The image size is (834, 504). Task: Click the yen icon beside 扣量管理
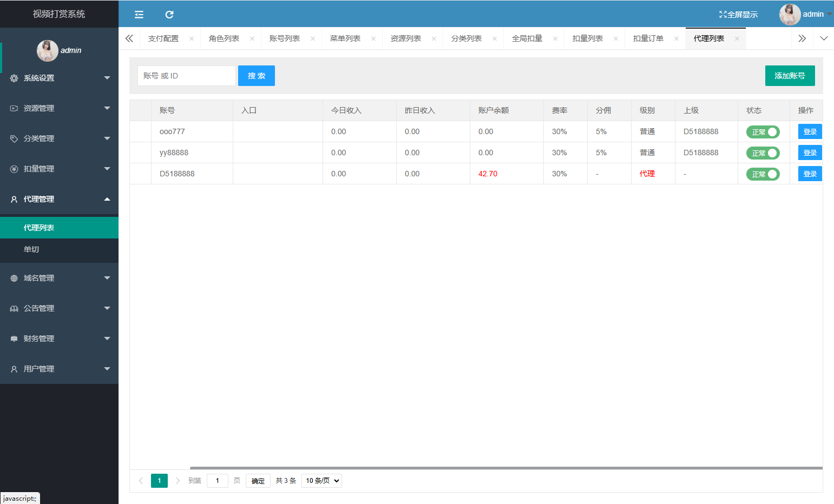14,169
